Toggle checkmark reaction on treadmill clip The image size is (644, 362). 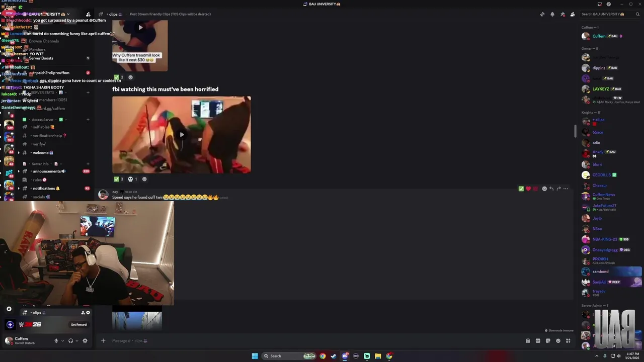coord(119,77)
